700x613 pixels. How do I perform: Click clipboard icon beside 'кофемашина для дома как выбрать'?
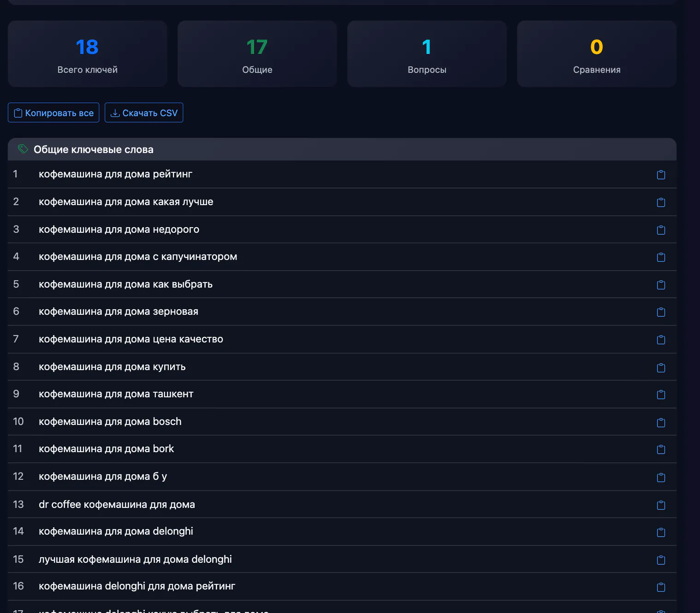[661, 285]
